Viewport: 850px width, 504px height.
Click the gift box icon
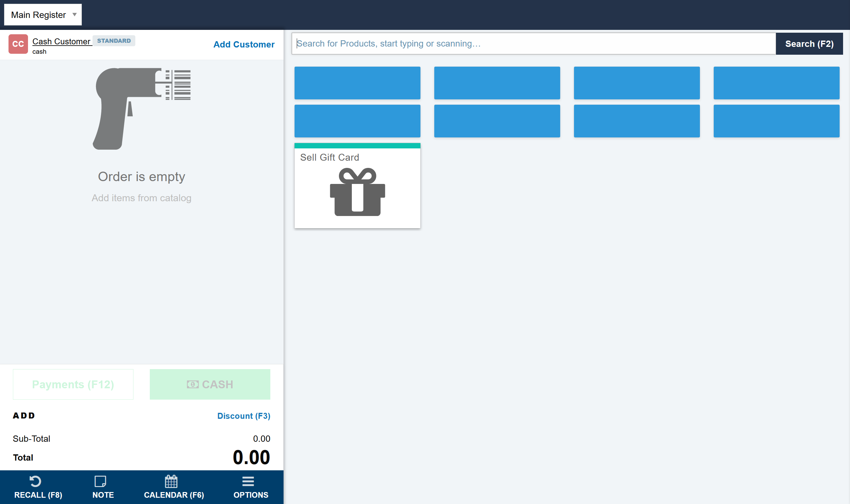coord(357,192)
